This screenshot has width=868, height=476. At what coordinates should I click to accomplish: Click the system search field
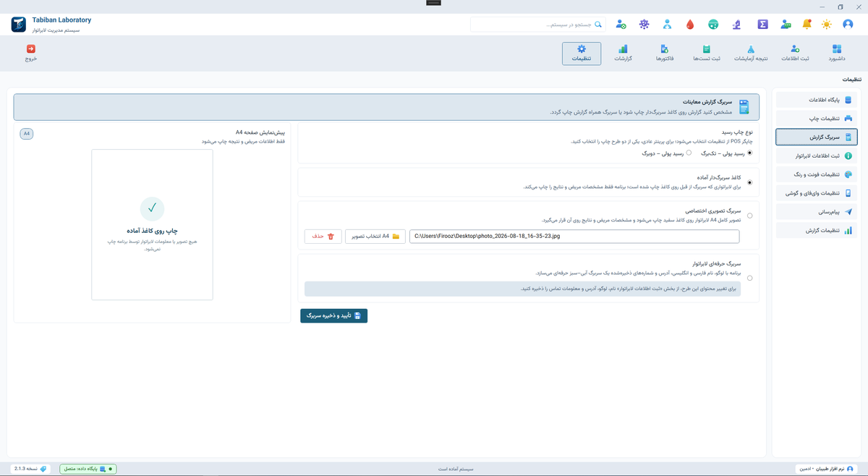(538, 25)
